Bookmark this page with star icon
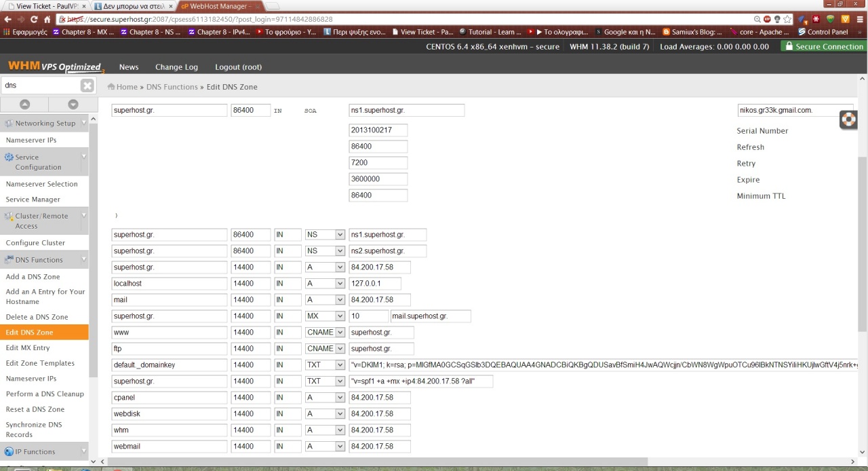Image resolution: width=868 pixels, height=471 pixels. 787,20
